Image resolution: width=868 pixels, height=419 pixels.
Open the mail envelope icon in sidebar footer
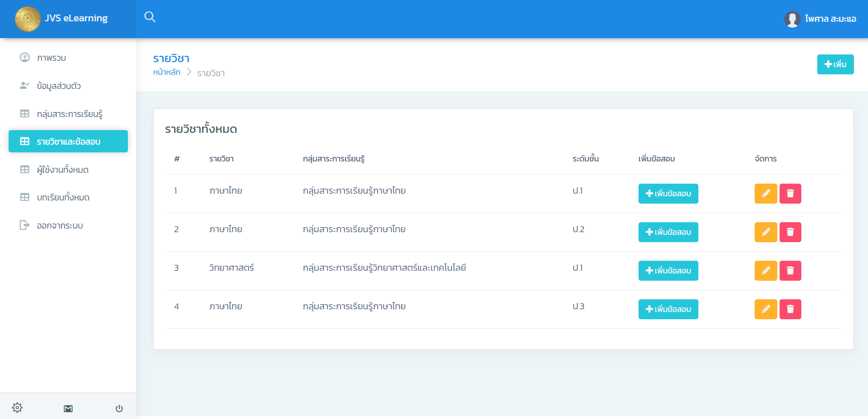(68, 409)
